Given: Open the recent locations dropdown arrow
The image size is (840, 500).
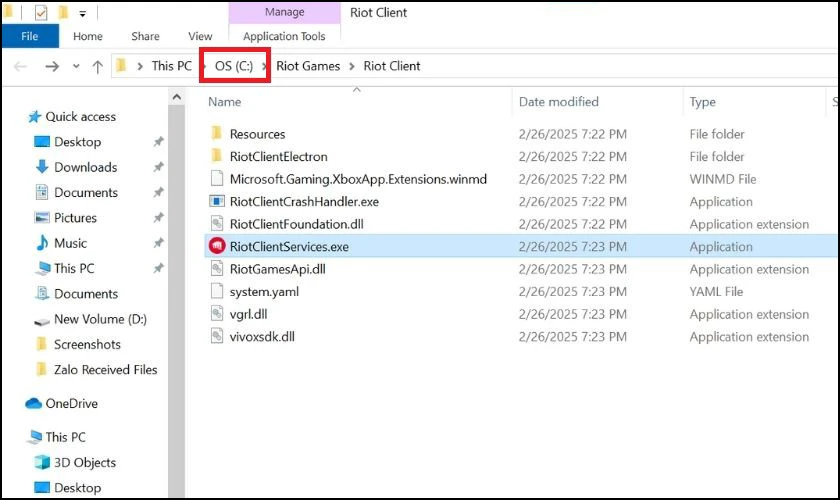Looking at the screenshot, I should 76,66.
